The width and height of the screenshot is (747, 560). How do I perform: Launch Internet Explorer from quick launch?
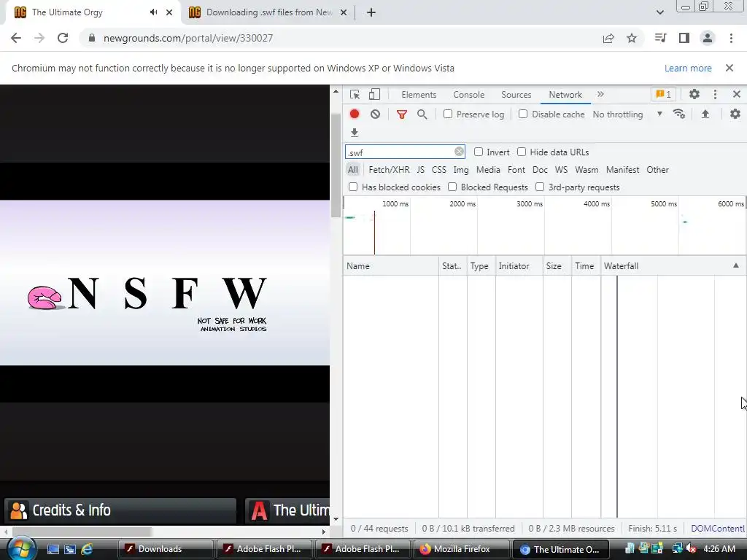87,549
